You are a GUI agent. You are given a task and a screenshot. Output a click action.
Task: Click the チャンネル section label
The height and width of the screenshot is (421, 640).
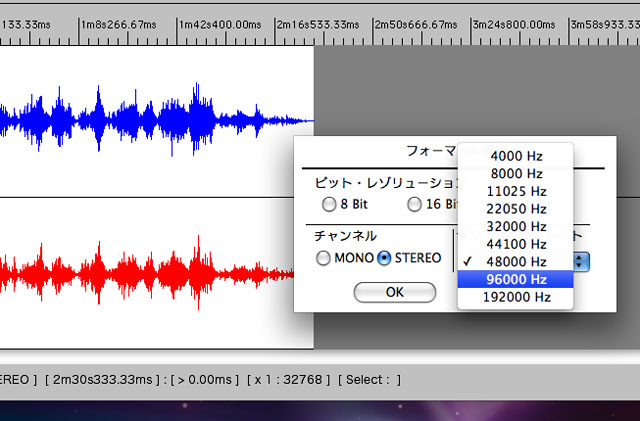(x=345, y=236)
